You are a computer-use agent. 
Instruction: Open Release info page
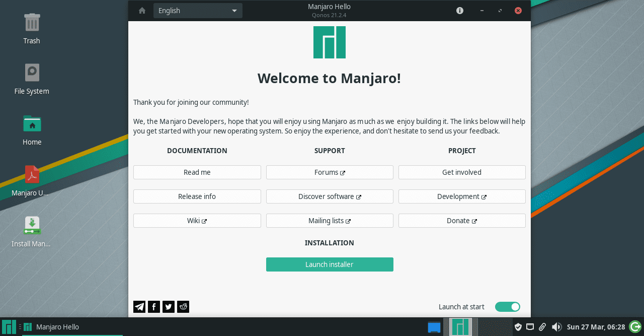(197, 196)
